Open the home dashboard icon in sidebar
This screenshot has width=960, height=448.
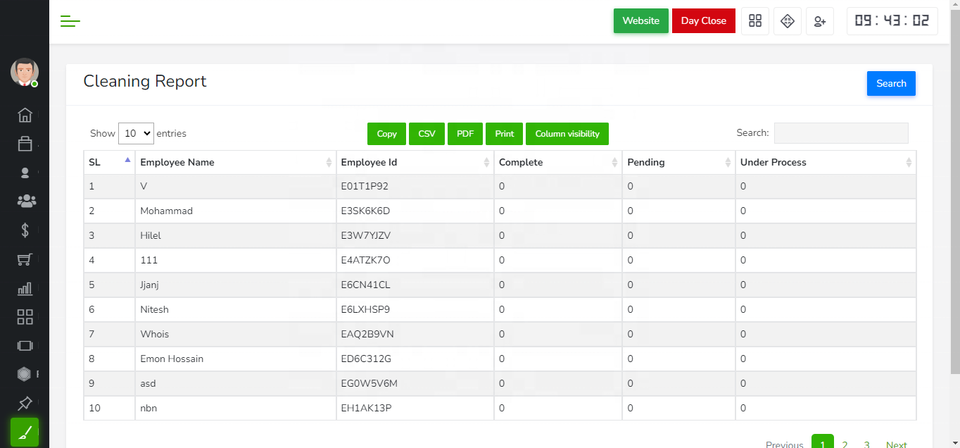point(25,115)
